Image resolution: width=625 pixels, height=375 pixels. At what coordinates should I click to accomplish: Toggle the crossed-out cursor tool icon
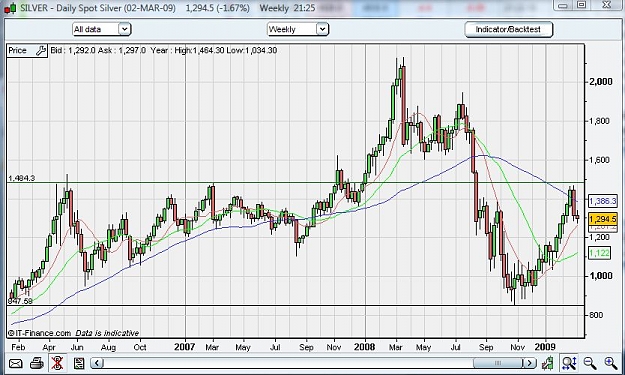pyautogui.click(x=57, y=363)
